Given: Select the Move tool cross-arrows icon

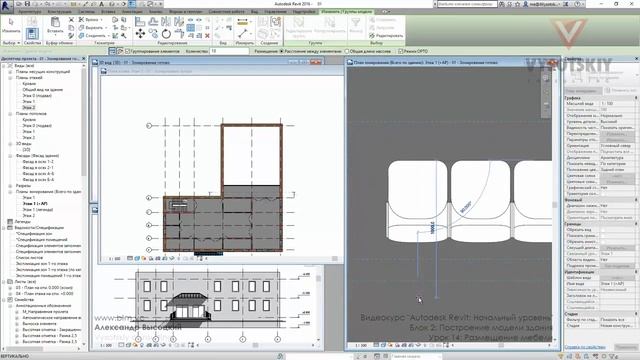Looking at the screenshot, I should coord(140,33).
